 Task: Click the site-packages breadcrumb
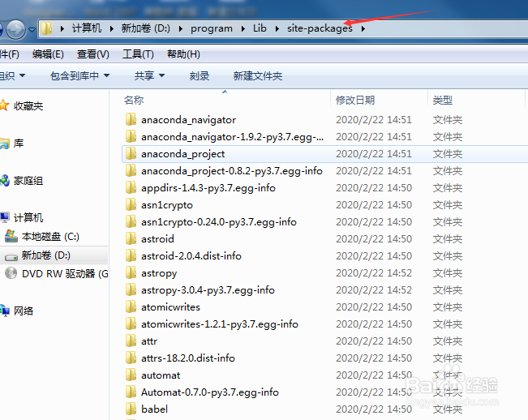click(320, 28)
